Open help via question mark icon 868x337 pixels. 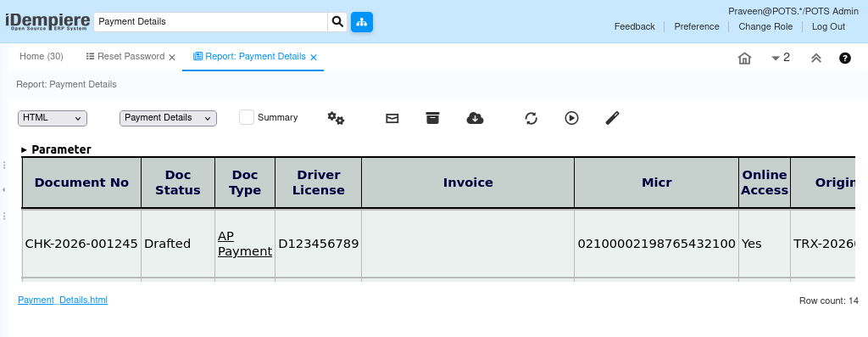(x=845, y=58)
